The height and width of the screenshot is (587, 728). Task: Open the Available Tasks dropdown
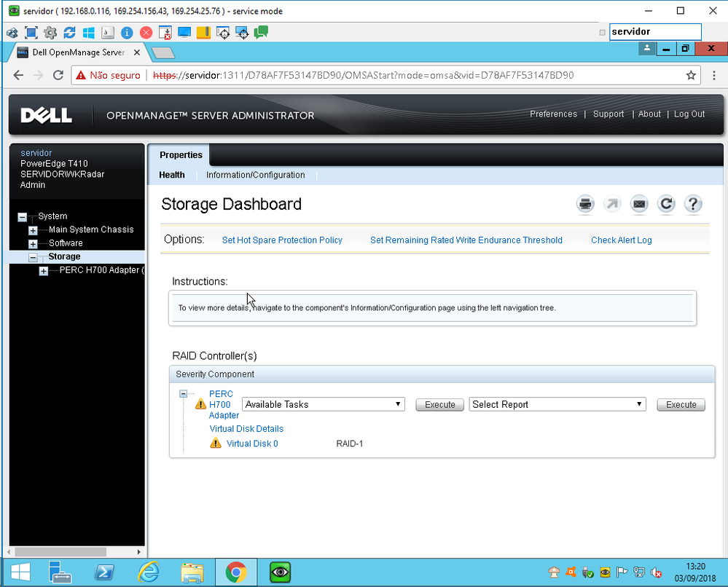(x=323, y=404)
